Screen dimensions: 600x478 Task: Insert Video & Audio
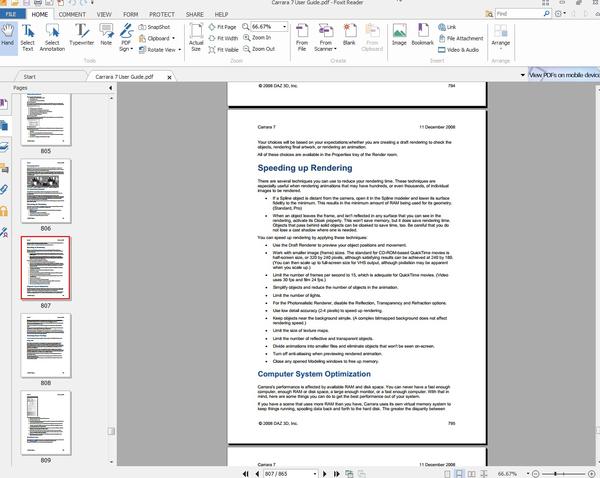tap(458, 50)
